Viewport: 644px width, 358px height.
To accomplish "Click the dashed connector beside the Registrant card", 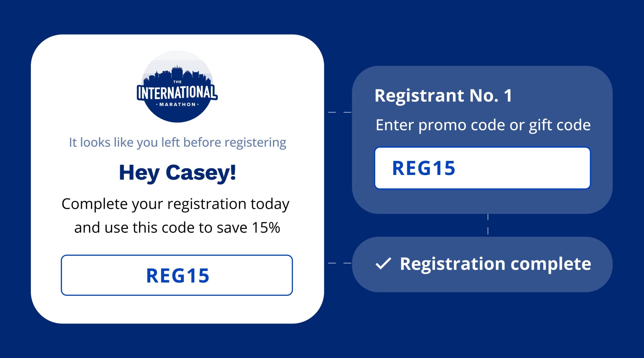I will point(340,112).
